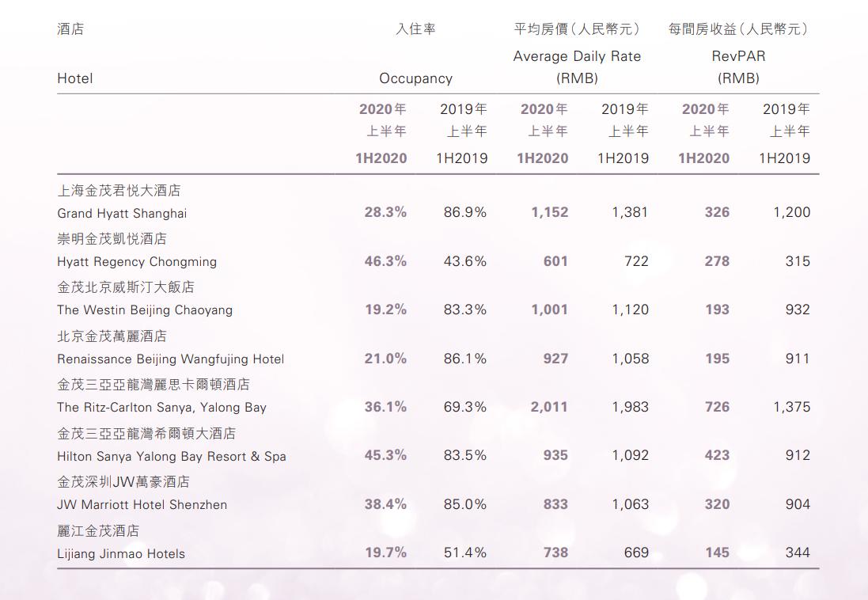Click Hyatt Regency Chongming occupancy 46.3%

pyautogui.click(x=385, y=261)
